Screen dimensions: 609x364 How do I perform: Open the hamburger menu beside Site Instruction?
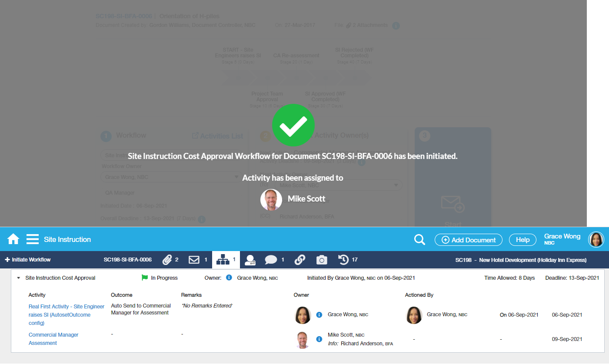pyautogui.click(x=33, y=239)
